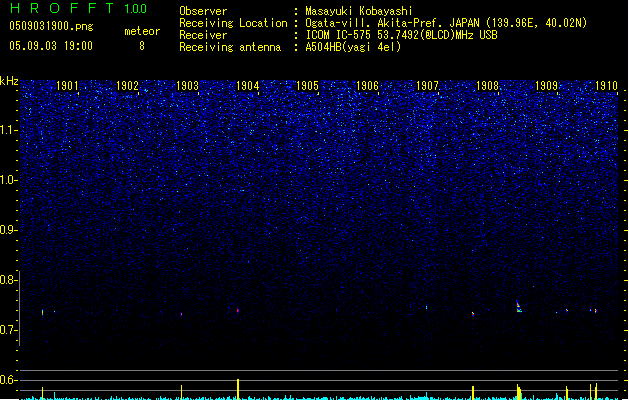
Task: Select the antenna value A504HB(yagi 4el)
Action: (353, 47)
